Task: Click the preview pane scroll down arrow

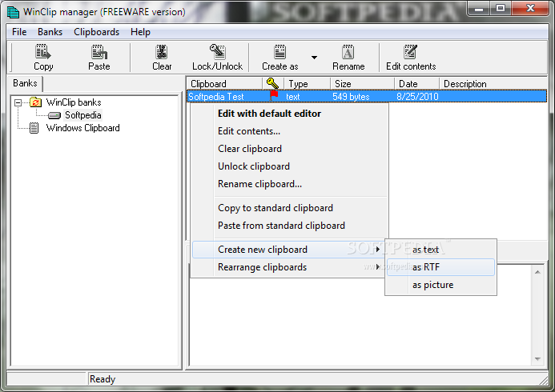Action: pos(537,359)
